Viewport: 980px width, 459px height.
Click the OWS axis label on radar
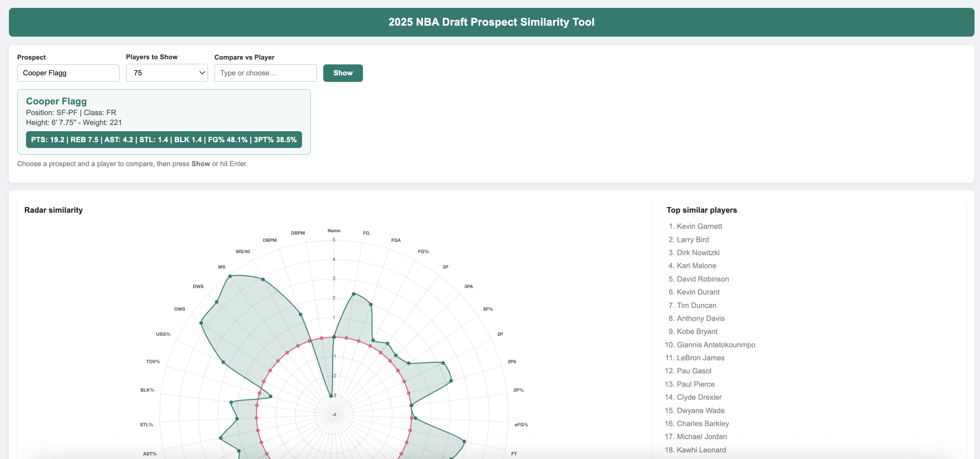tap(179, 309)
